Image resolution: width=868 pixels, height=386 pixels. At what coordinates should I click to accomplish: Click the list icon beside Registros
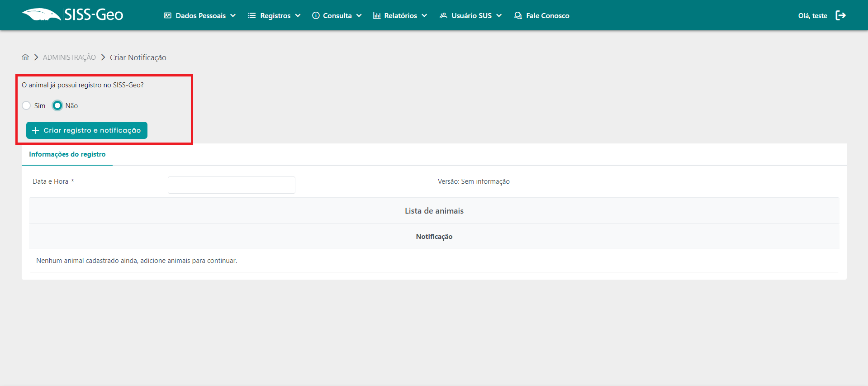252,15
